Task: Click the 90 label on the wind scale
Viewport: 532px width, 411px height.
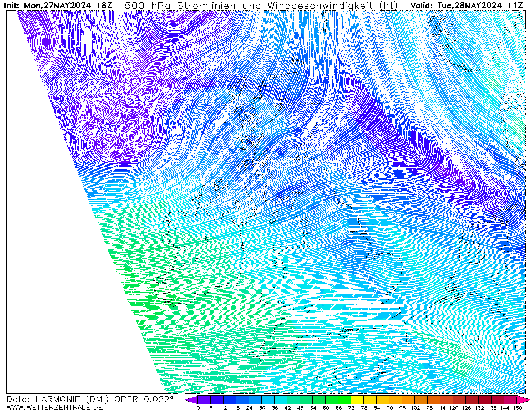Action: 389,408
